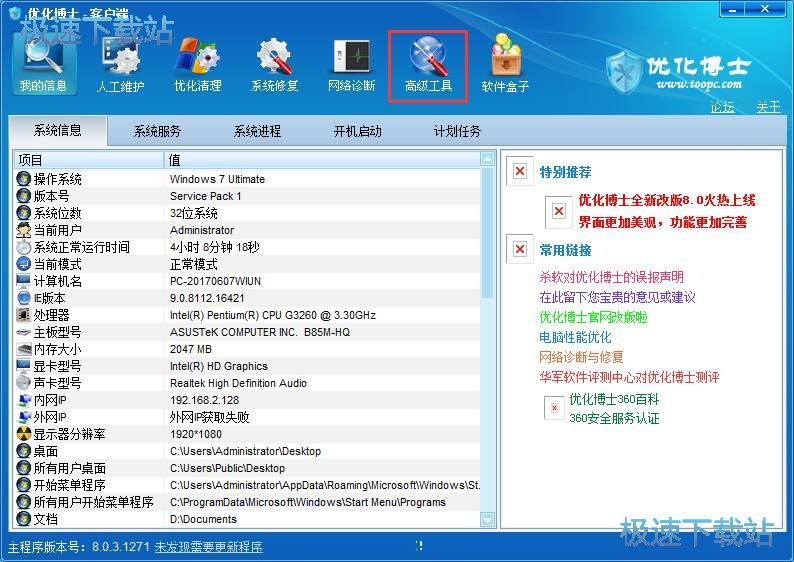Image resolution: width=794 pixels, height=562 pixels.
Task: Click the scroll up arrow of info list
Action: (488, 159)
